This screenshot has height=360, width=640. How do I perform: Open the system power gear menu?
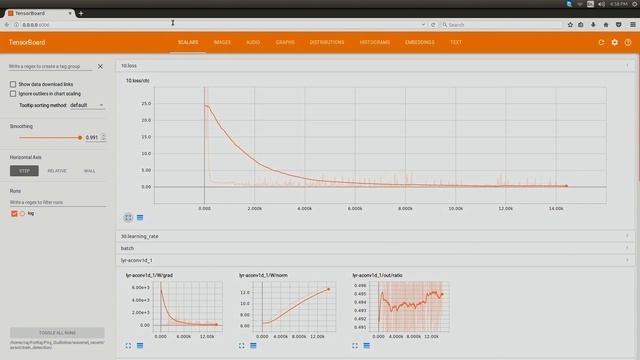(x=635, y=4)
